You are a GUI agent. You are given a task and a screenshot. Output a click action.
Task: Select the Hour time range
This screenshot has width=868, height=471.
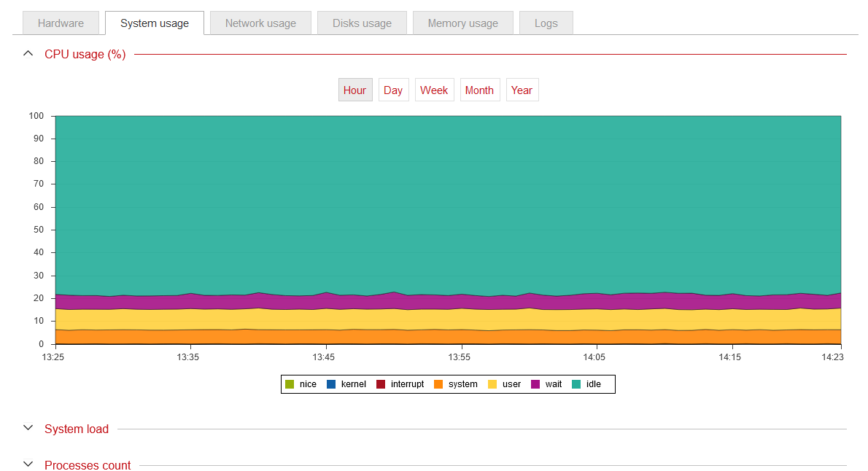(354, 90)
